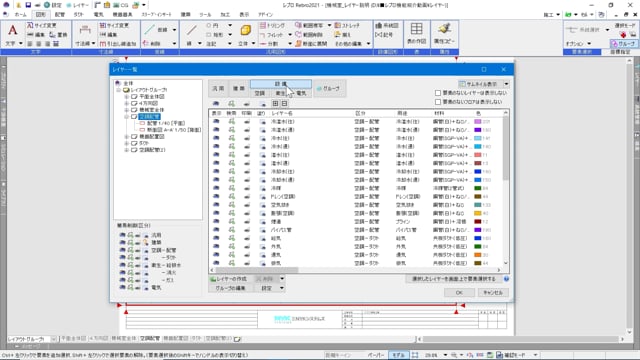Open 設定 dropdown at dialog bottom

pyautogui.click(x=282, y=288)
